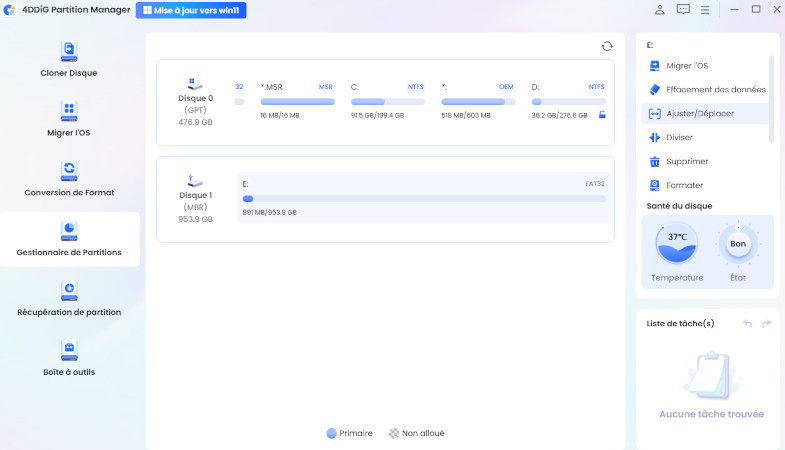Click the lock icon on D: partition
Screen dimensions: 785x450
[602, 115]
